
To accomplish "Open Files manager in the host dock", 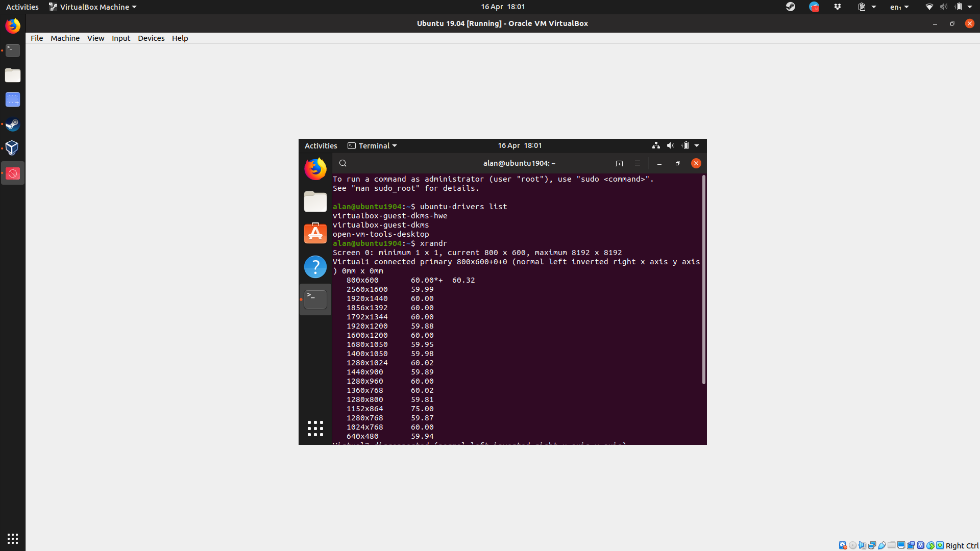I will pos(13,75).
